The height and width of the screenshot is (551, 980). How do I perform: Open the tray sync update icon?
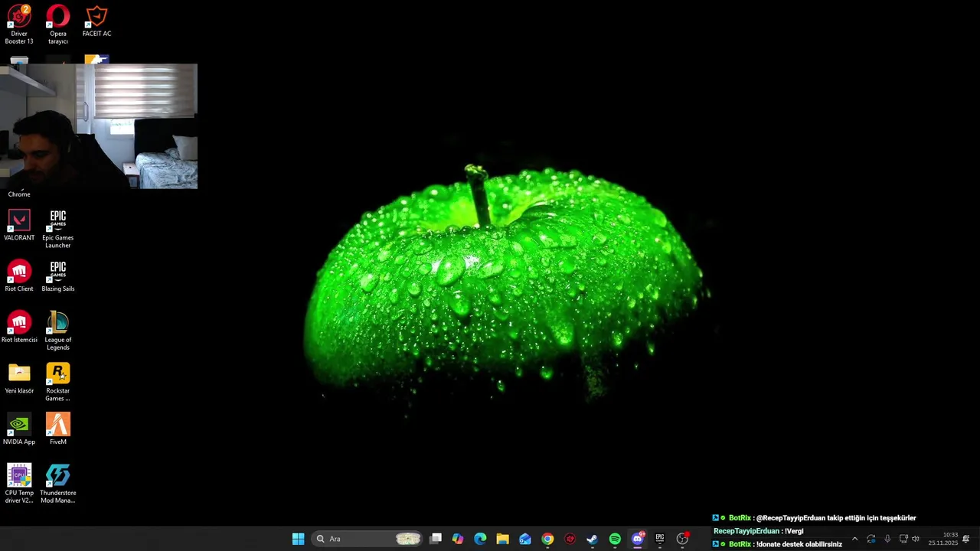click(871, 539)
